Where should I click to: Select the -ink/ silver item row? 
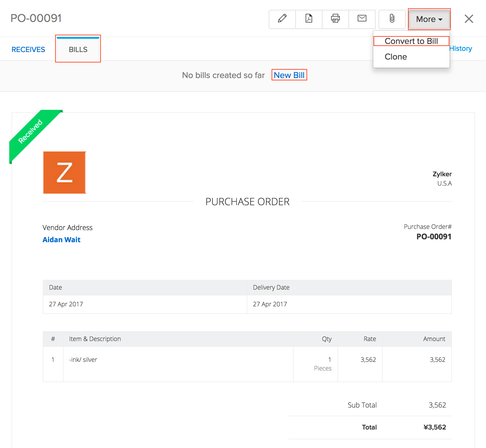(83, 360)
